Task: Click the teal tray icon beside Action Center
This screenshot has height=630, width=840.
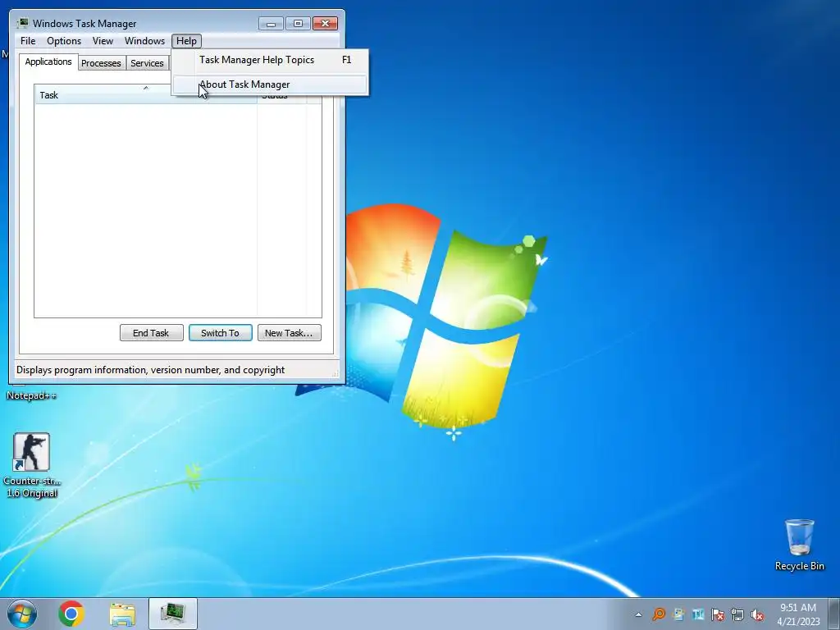Action: 698,614
